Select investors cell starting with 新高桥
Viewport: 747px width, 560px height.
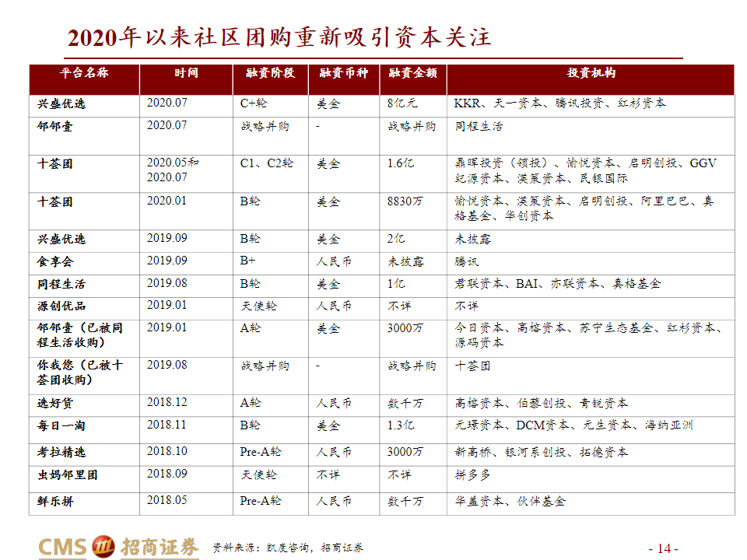point(542,452)
